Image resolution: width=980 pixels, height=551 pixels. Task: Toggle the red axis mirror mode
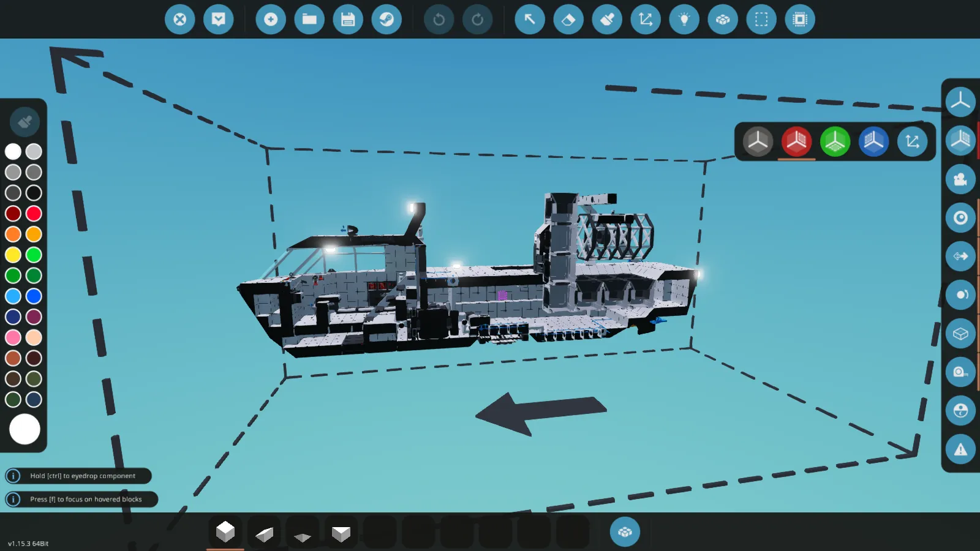796,141
